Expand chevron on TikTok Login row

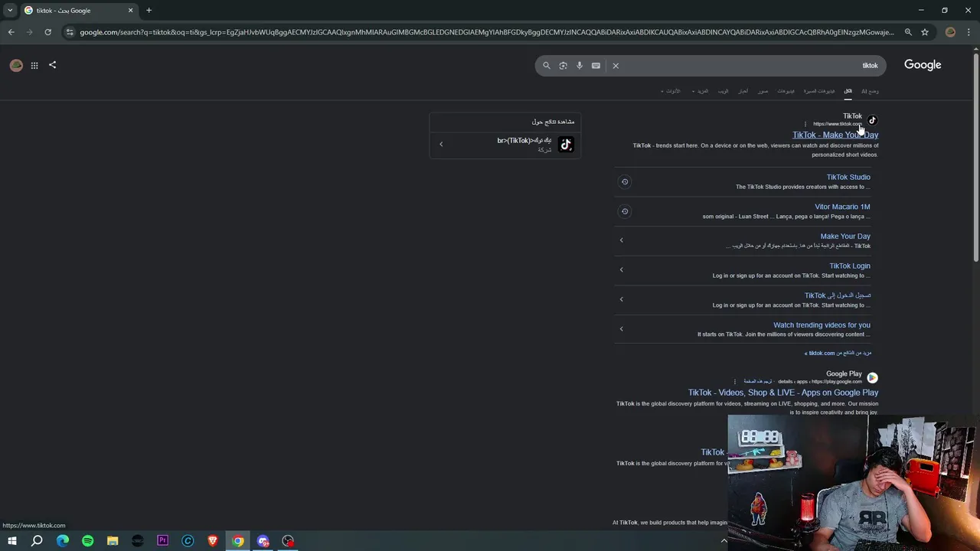tap(622, 269)
